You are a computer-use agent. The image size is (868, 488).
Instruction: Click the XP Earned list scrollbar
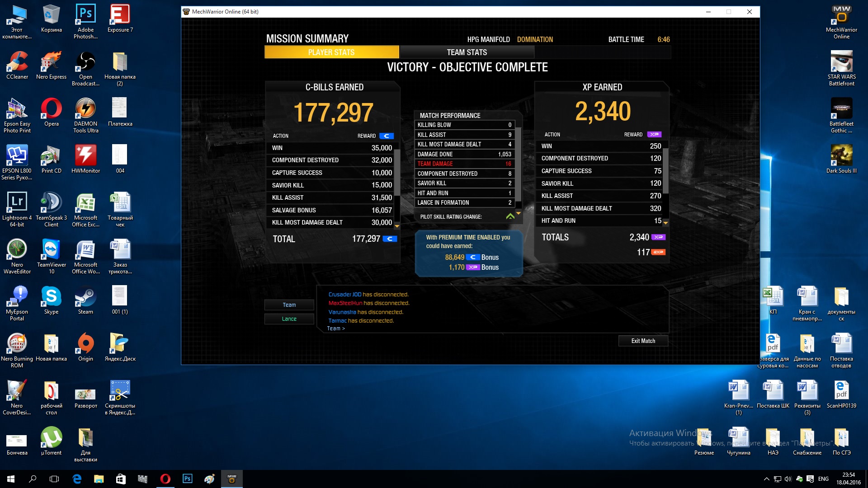665,172
